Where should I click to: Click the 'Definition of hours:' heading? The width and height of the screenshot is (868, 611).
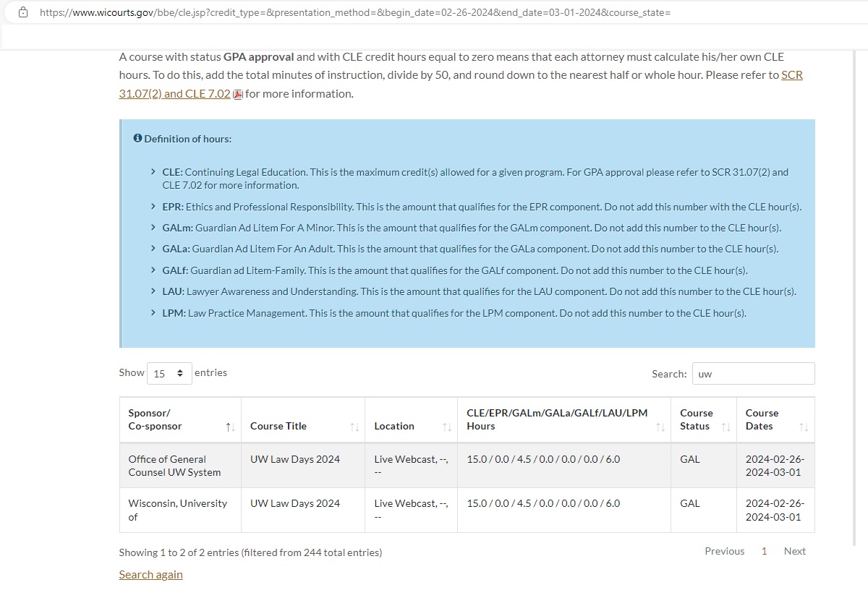(187, 139)
